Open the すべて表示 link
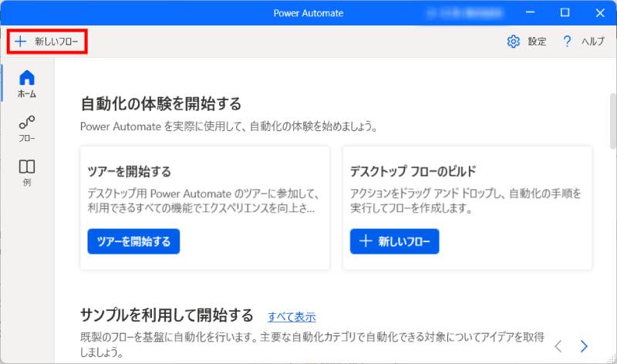617x364 pixels. coord(292,317)
